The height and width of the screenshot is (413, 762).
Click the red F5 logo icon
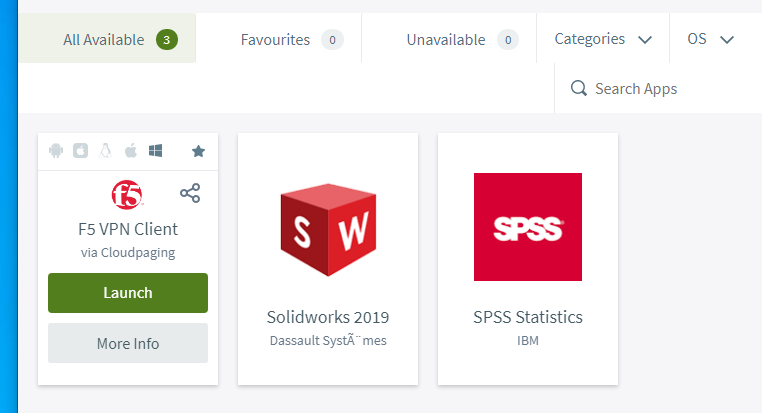tap(127, 194)
